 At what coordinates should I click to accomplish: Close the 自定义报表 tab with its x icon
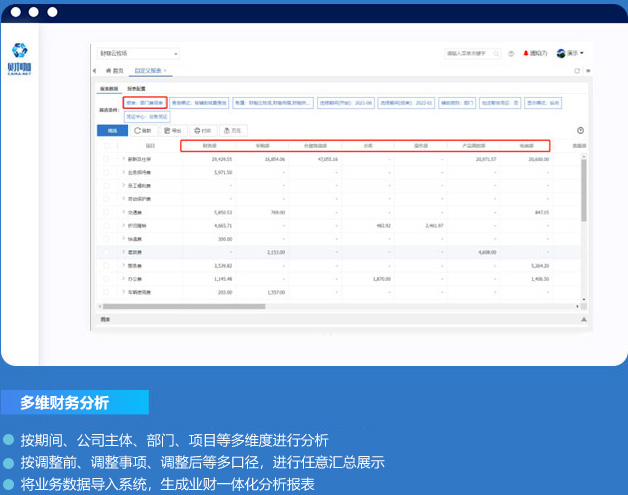[x=165, y=70]
